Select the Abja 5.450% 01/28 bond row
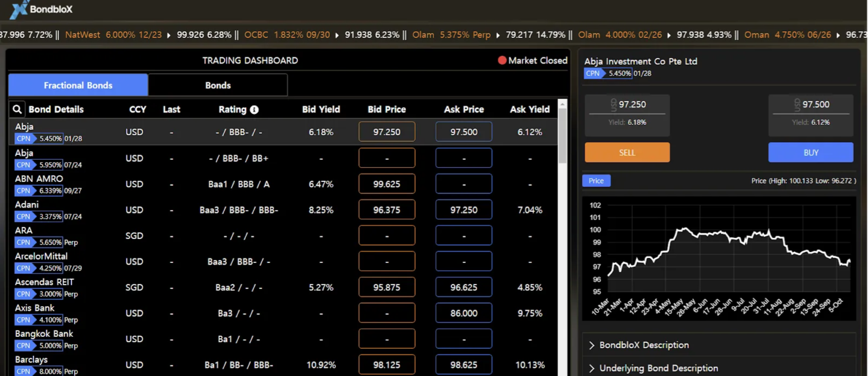 (283, 132)
